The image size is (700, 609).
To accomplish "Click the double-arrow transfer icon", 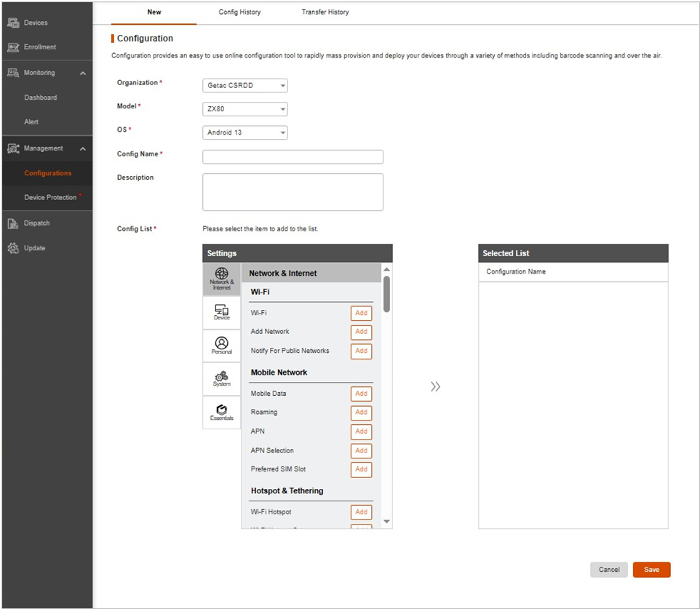I will (x=435, y=386).
